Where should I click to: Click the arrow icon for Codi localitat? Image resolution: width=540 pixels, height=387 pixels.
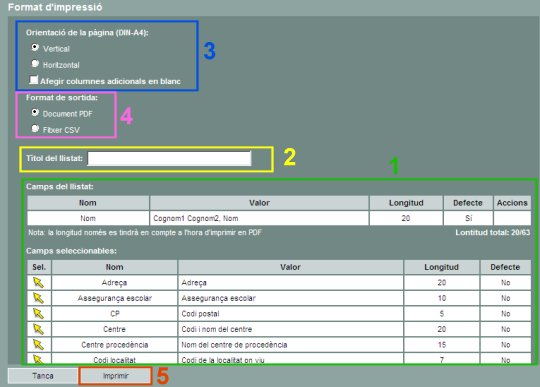coord(39,359)
